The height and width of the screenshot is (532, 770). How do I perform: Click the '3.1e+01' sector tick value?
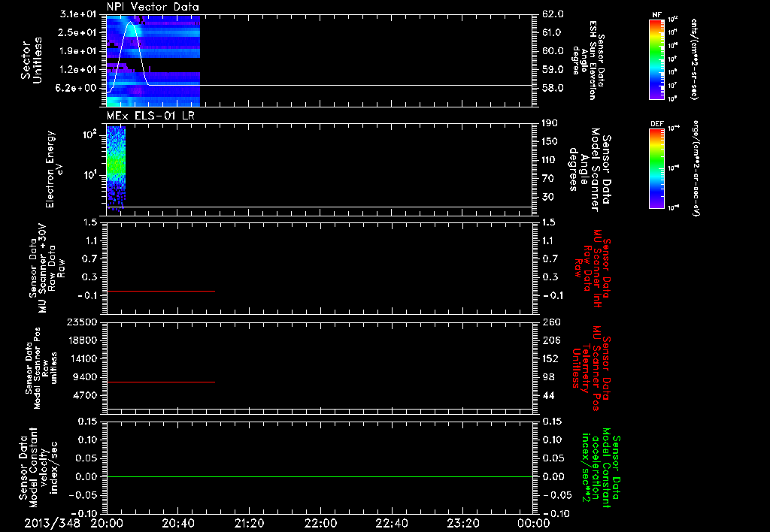pyautogui.click(x=77, y=14)
